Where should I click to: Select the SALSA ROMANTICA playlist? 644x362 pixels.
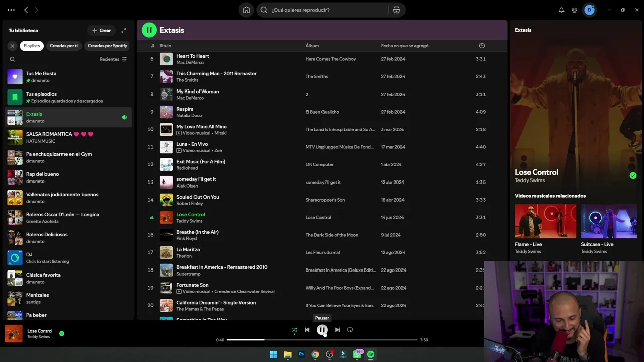tap(68, 137)
